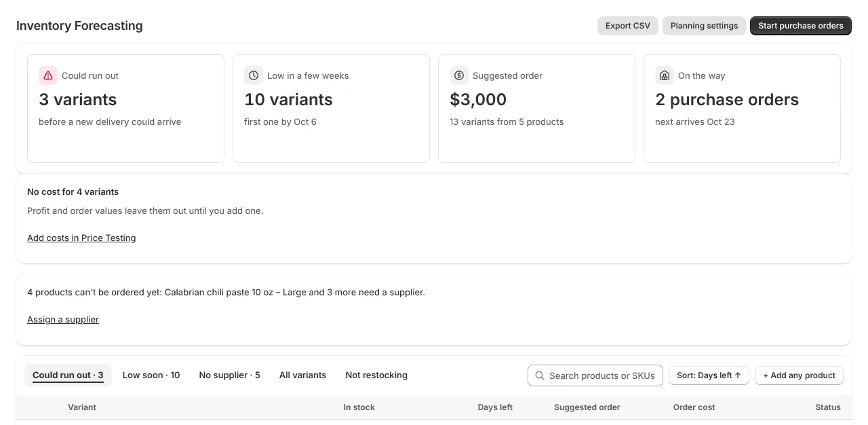This screenshot has width=868, height=425.
Task: Click the Inventory Forecasting page title
Action: pyautogui.click(x=79, y=26)
